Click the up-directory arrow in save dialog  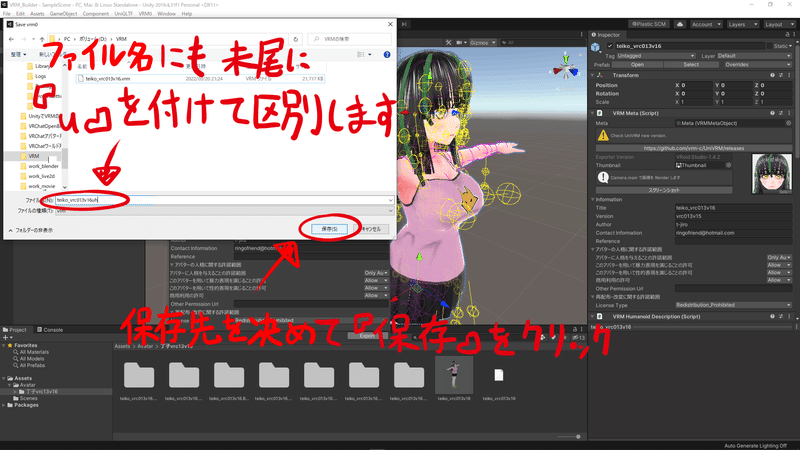pyautogui.click(x=42, y=39)
